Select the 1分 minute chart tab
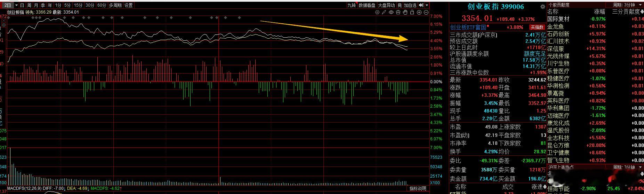 (x=58, y=5)
